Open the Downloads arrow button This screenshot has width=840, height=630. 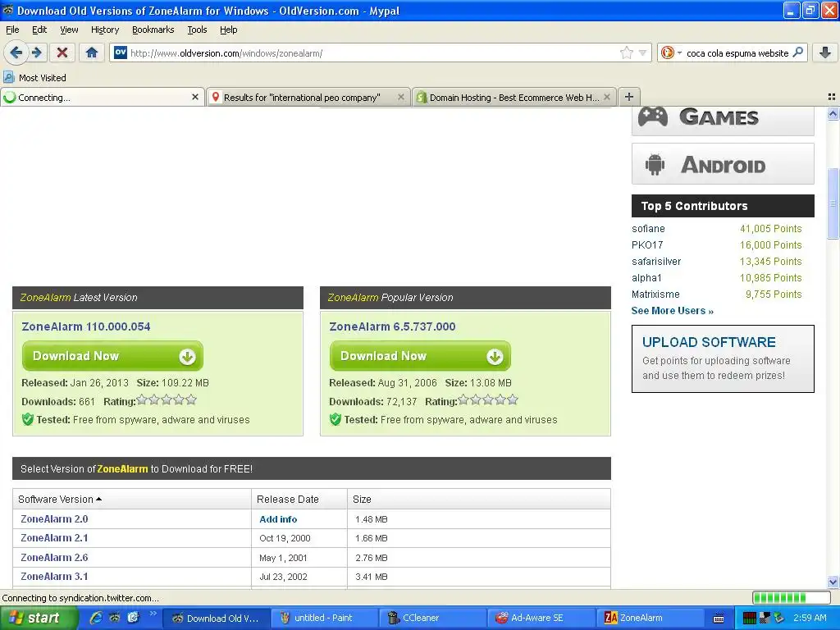825,52
